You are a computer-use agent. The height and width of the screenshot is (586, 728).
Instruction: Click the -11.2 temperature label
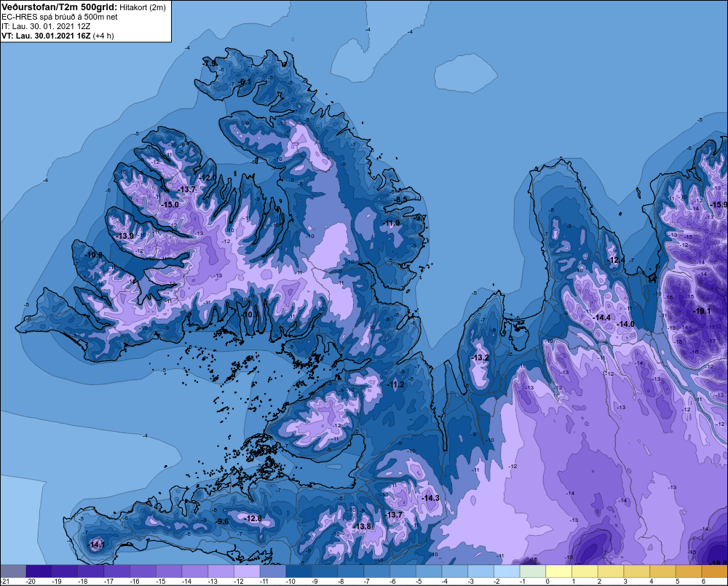coord(395,385)
